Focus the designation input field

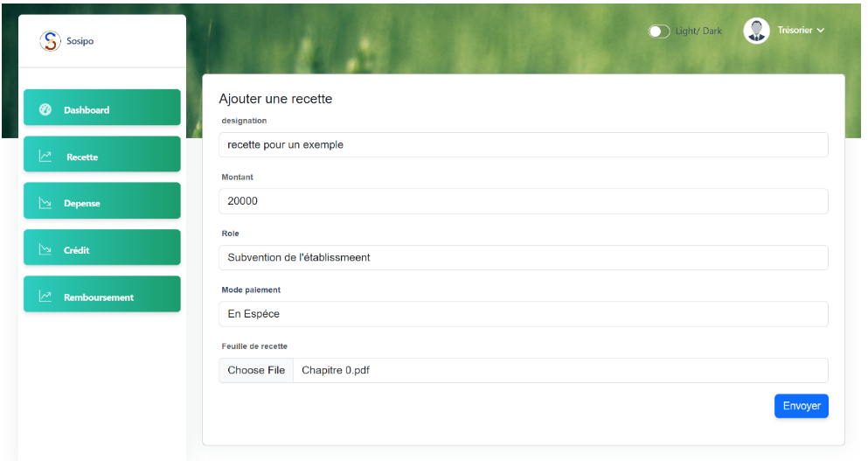pos(523,144)
